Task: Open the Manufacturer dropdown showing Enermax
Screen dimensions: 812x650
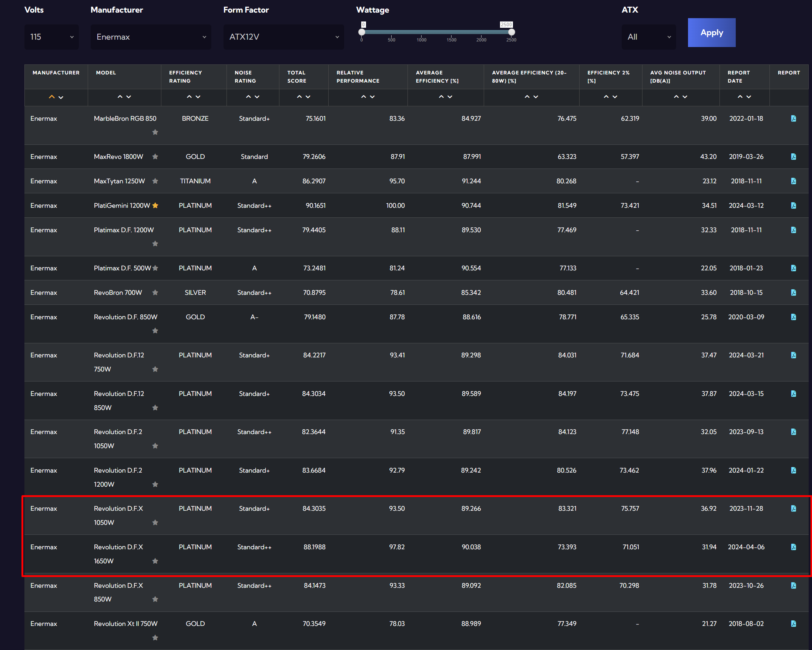Action: click(151, 37)
